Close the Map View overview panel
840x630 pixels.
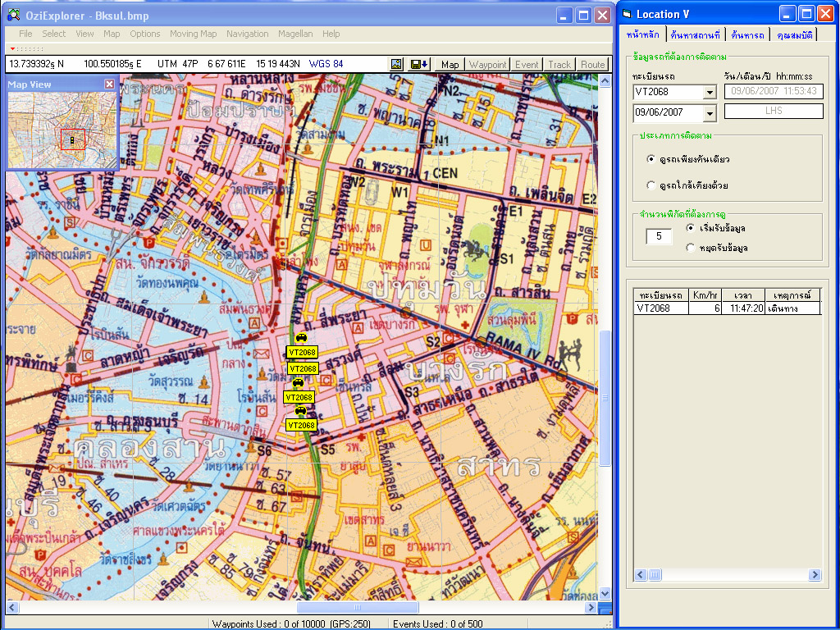click(x=110, y=84)
